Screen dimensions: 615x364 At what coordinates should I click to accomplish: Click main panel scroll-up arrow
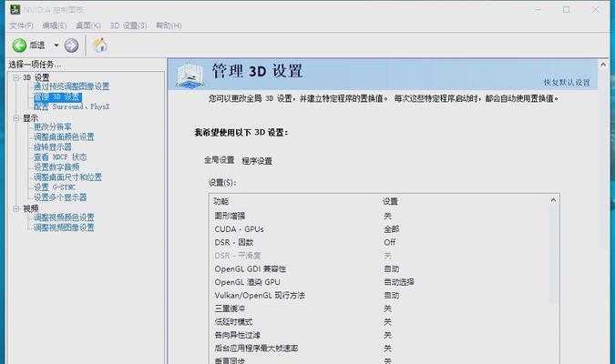(x=603, y=65)
